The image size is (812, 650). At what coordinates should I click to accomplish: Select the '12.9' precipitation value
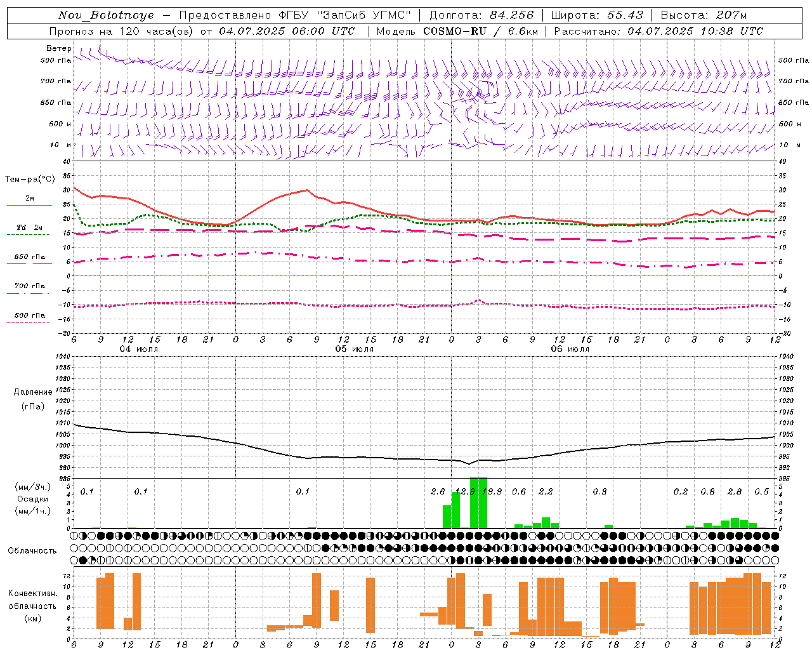[465, 491]
